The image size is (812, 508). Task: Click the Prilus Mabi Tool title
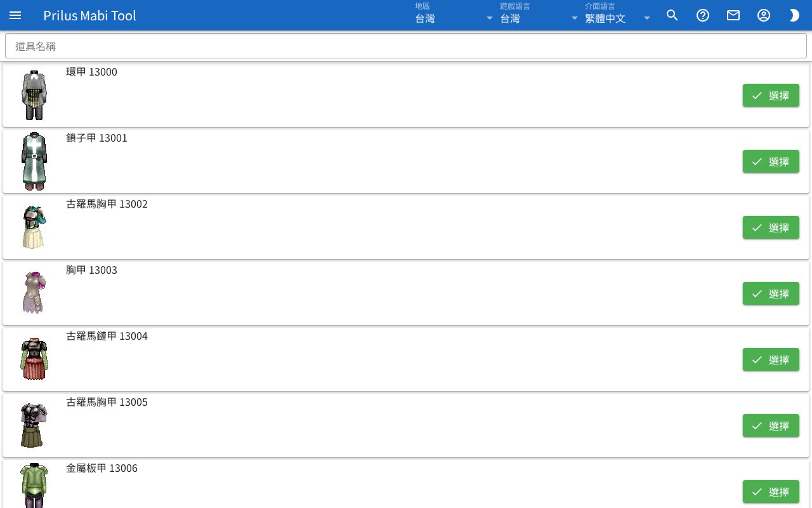tap(90, 15)
